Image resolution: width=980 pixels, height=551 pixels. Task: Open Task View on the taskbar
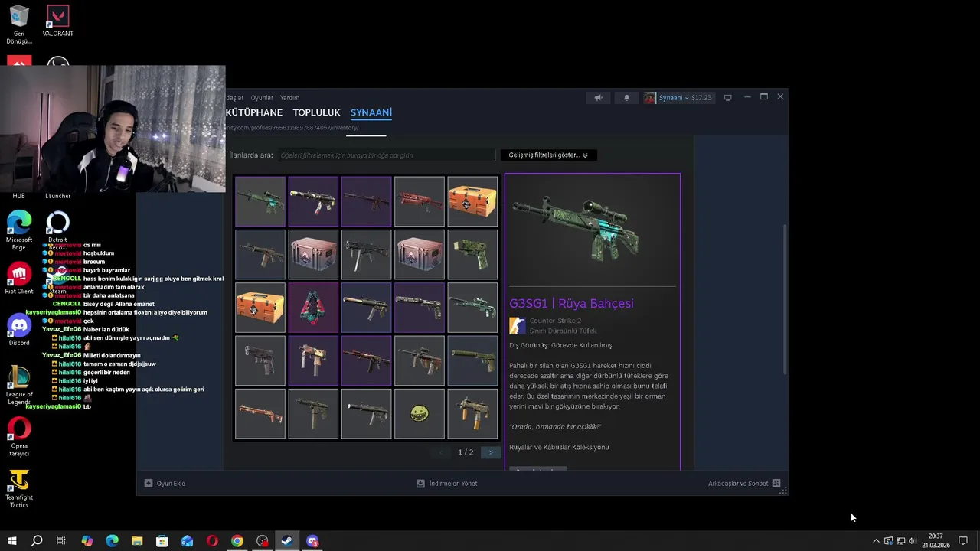pyautogui.click(x=61, y=541)
